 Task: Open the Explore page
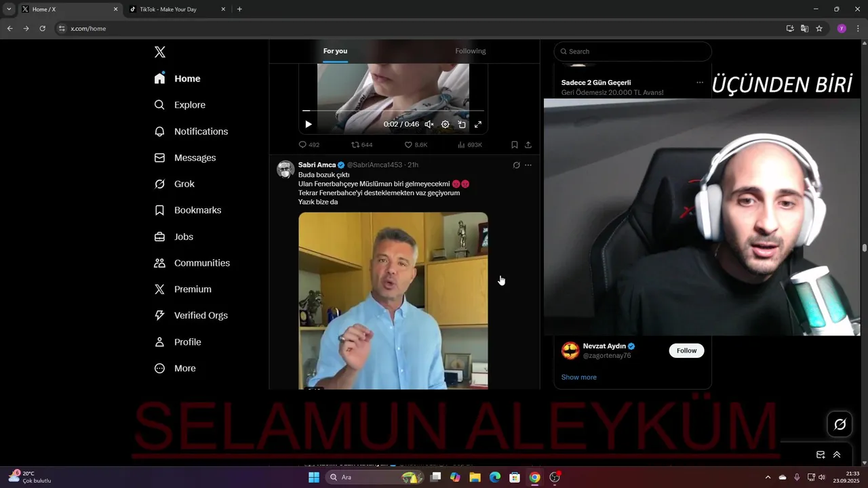[x=180, y=105]
